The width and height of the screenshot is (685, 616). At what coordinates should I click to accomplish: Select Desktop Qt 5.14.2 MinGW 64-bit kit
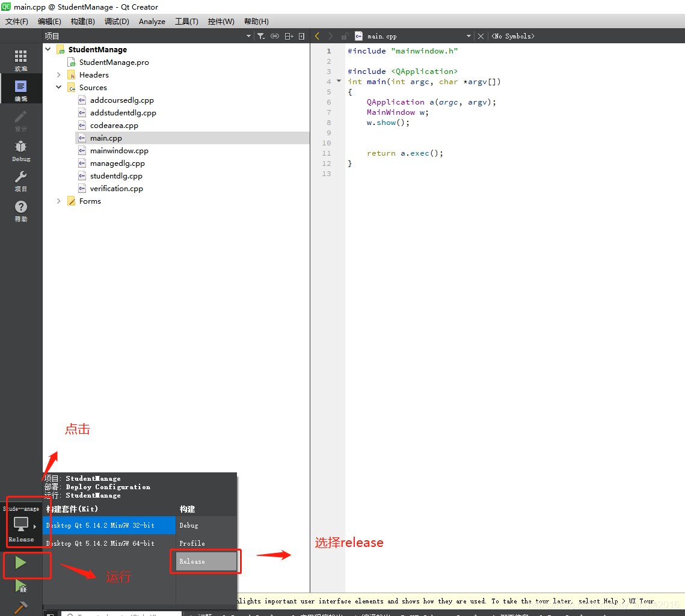[x=109, y=543]
